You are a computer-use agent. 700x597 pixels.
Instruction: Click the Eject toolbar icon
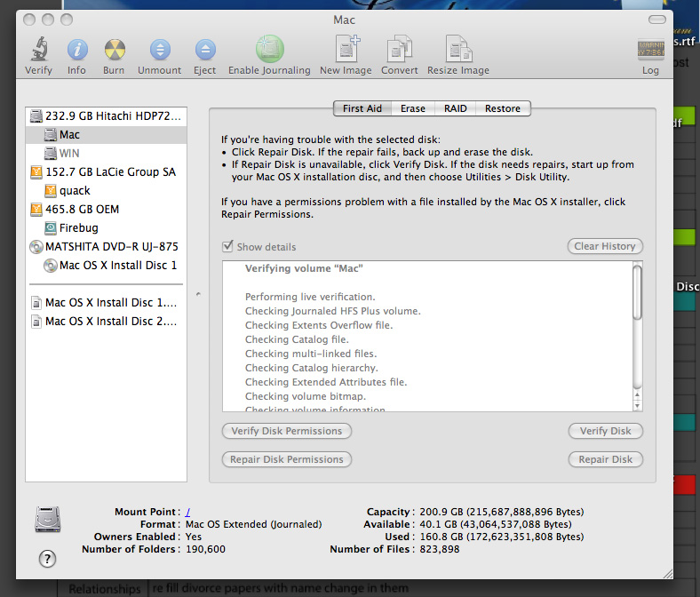(x=205, y=49)
